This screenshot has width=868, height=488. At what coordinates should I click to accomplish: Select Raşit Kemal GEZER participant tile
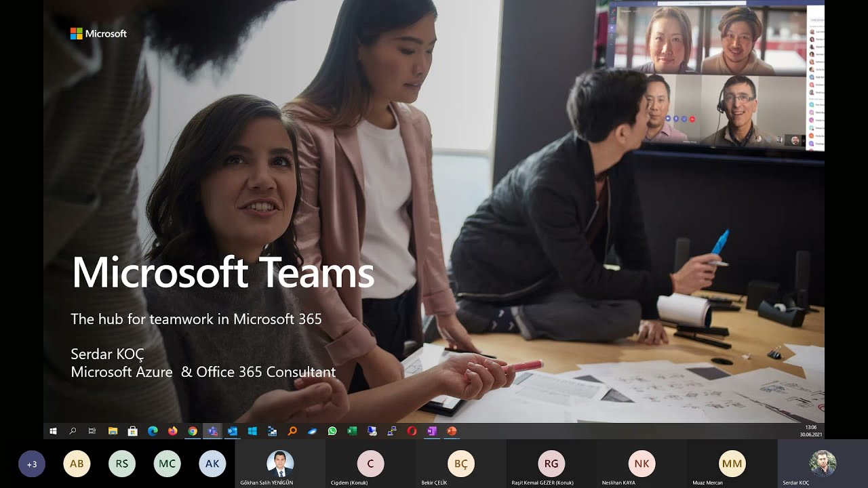click(551, 464)
